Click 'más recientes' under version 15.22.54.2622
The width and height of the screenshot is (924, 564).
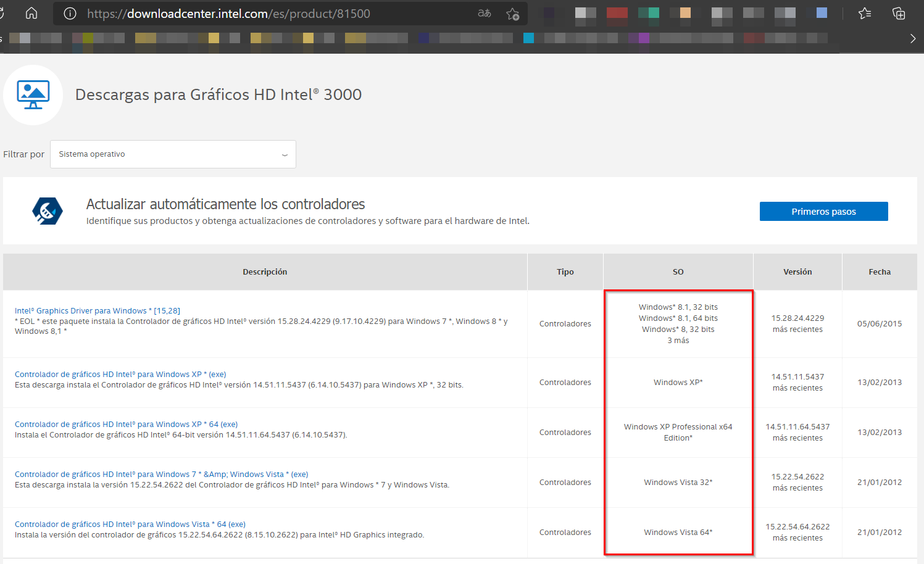coord(797,488)
